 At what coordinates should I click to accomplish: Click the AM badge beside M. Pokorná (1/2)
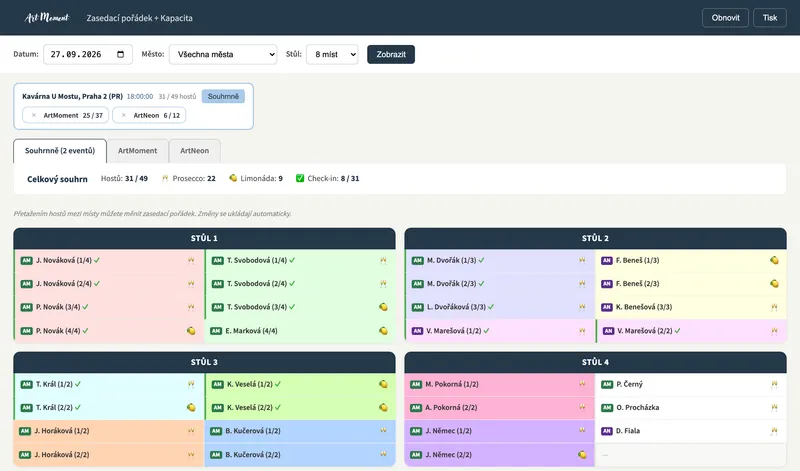click(x=416, y=384)
